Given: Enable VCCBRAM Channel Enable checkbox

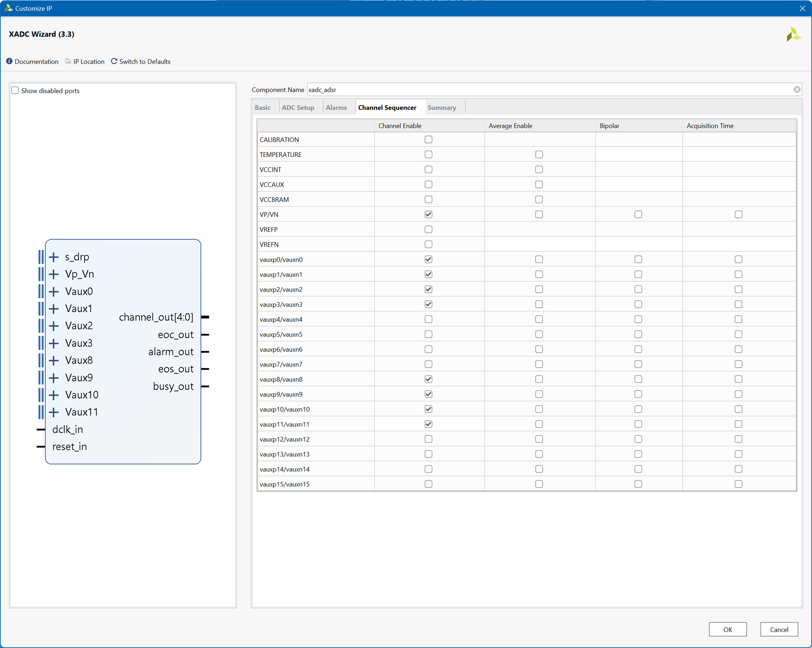Looking at the screenshot, I should [428, 199].
